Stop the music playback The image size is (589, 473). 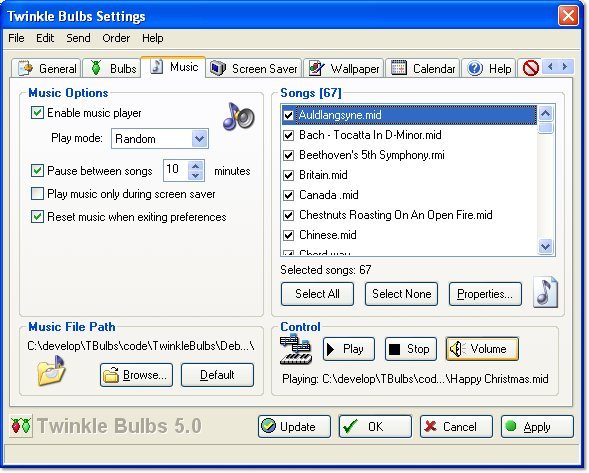[x=411, y=349]
